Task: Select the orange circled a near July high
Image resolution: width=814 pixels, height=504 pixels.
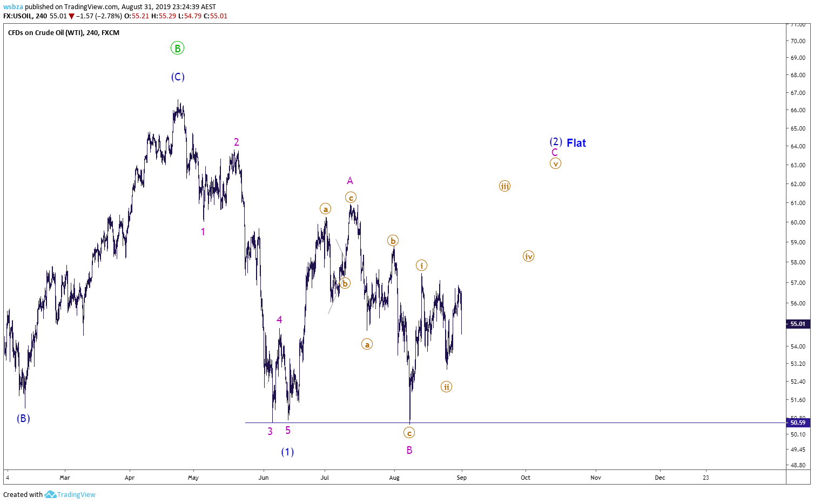Action: point(325,209)
